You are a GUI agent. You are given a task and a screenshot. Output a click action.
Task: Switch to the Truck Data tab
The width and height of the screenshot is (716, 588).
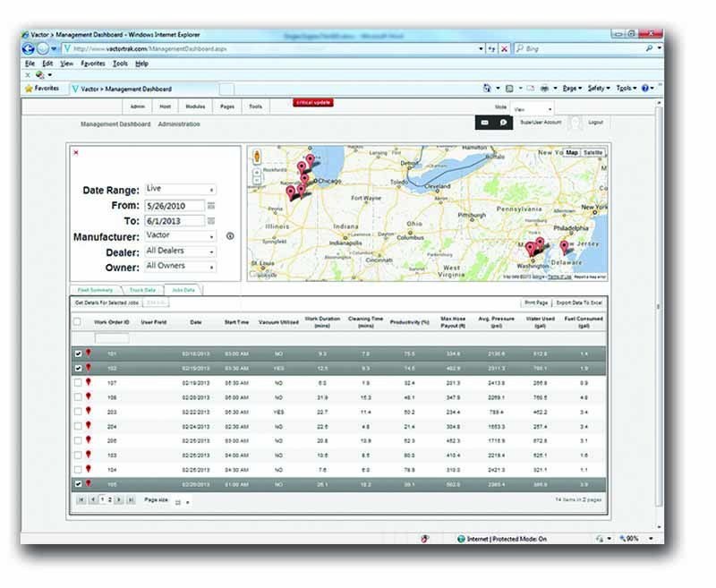click(143, 291)
